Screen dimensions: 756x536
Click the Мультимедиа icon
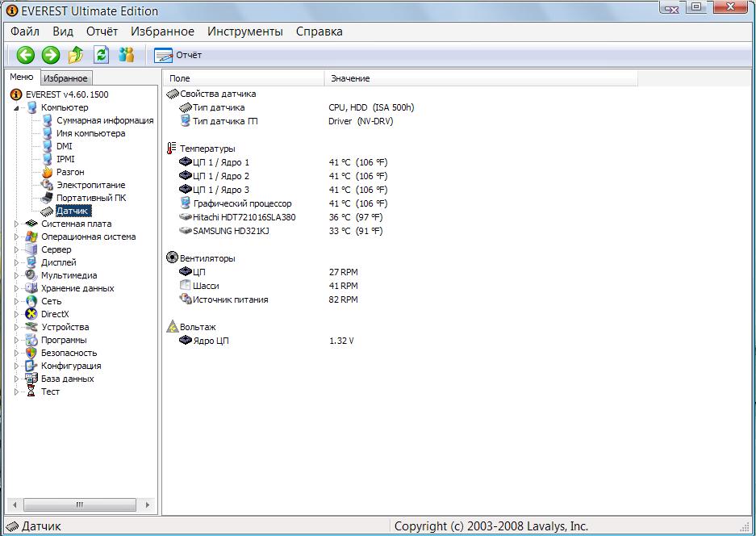tap(31, 275)
